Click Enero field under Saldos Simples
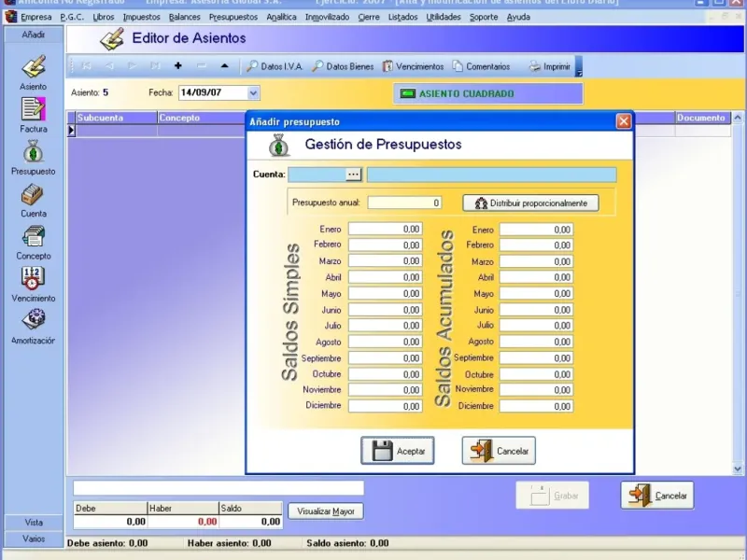The image size is (747, 560). (385, 229)
